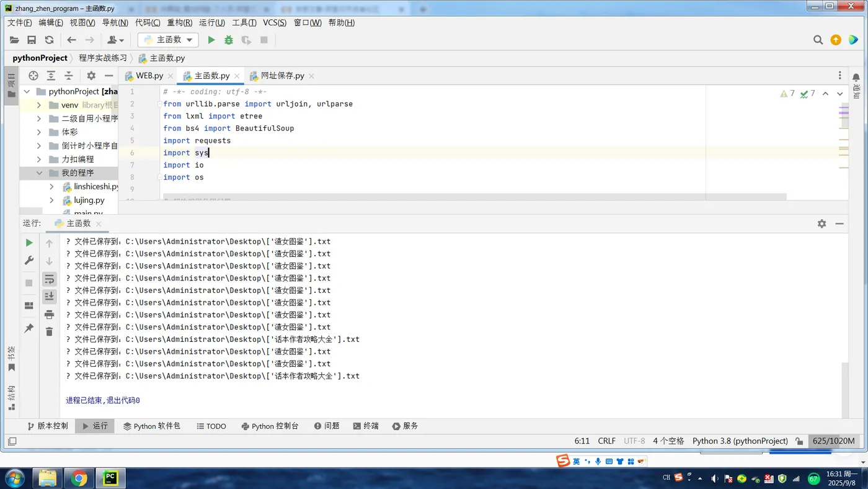Click the orange IDE update arrow icon

836,40
